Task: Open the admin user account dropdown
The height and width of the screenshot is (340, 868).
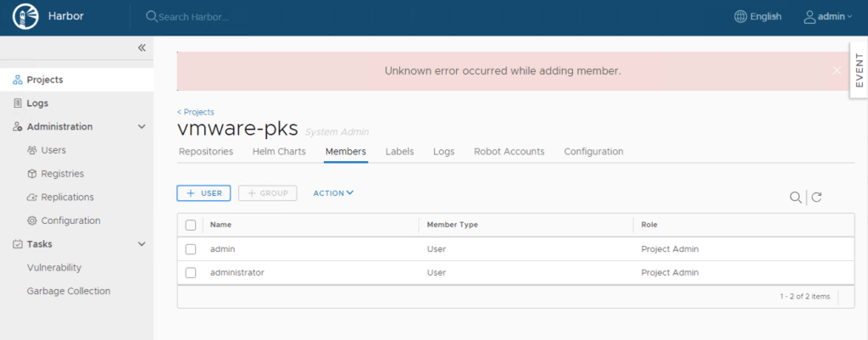Action: 827,17
